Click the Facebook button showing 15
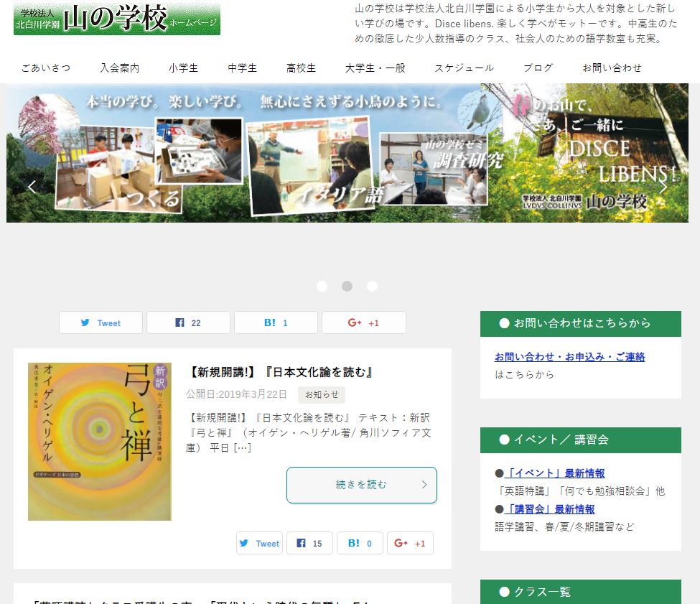This screenshot has height=604, width=700. [x=310, y=543]
